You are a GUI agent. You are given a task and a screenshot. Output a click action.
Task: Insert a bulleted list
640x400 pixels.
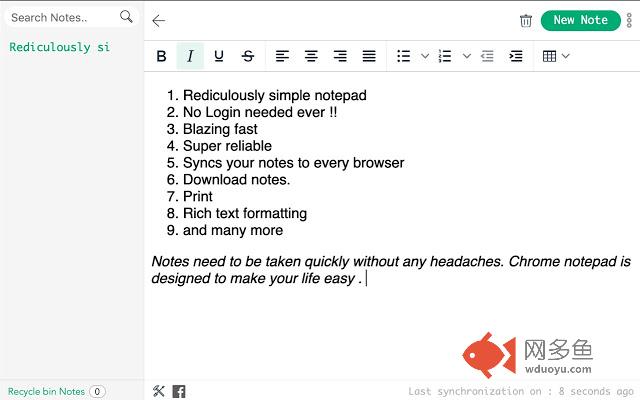point(403,56)
